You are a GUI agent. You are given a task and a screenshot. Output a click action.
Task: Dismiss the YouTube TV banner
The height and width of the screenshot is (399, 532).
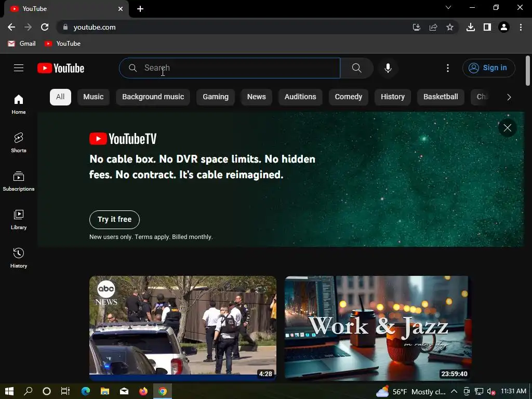pos(507,128)
